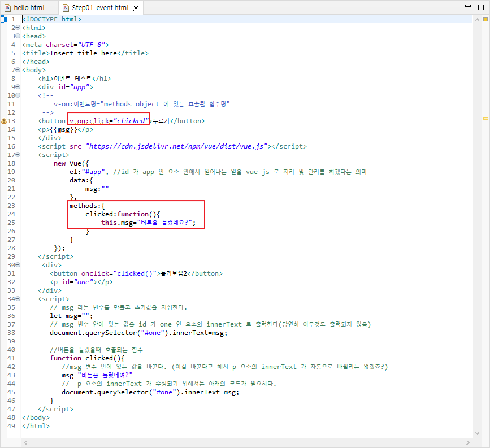Click the v-on:click="clicked" attribute text
The width and height of the screenshot is (490, 448).
tap(109, 121)
